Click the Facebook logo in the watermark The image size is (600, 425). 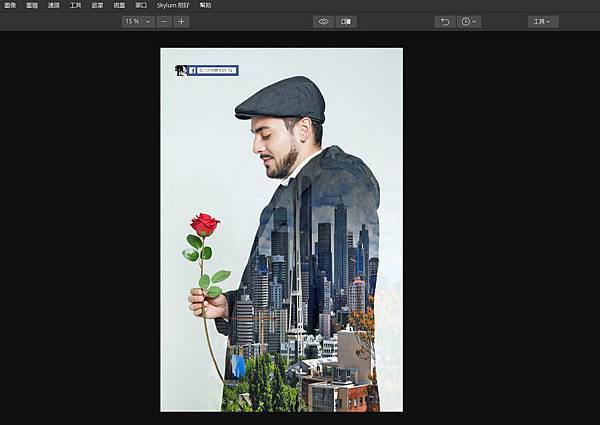[x=193, y=71]
